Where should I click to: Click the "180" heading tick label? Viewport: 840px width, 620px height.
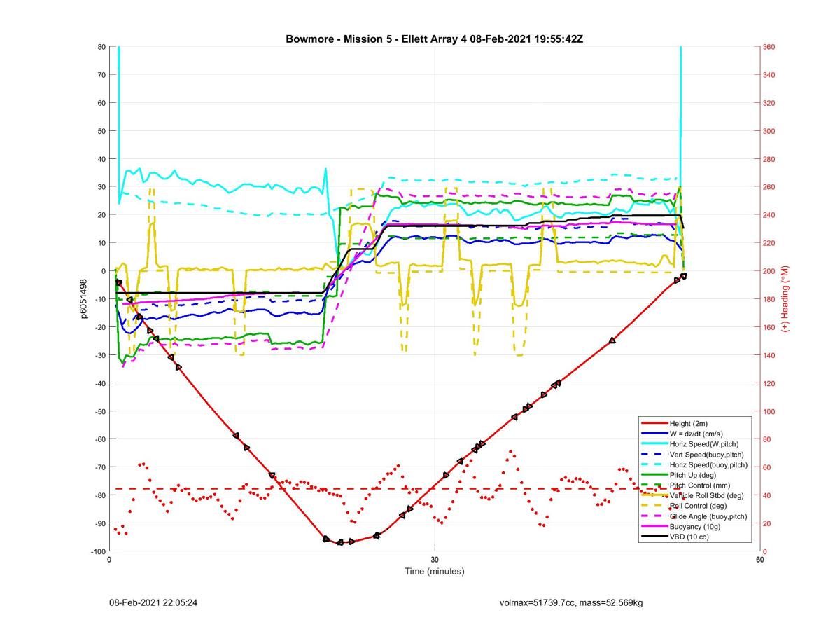pos(769,299)
